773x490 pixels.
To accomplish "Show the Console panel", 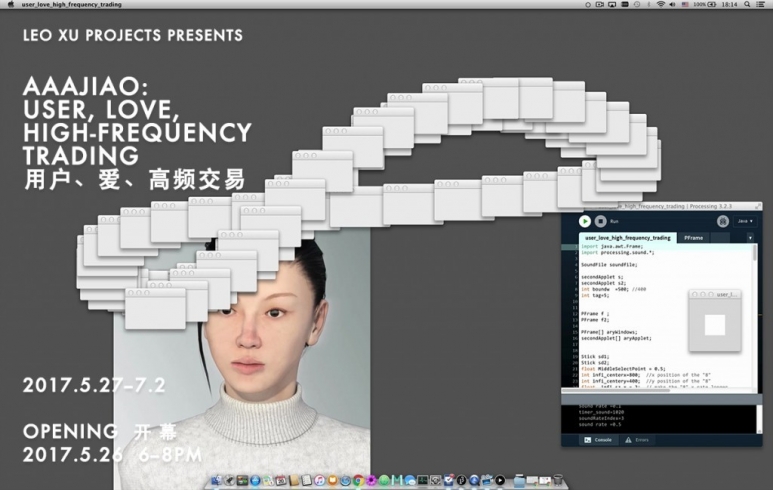I will point(598,440).
